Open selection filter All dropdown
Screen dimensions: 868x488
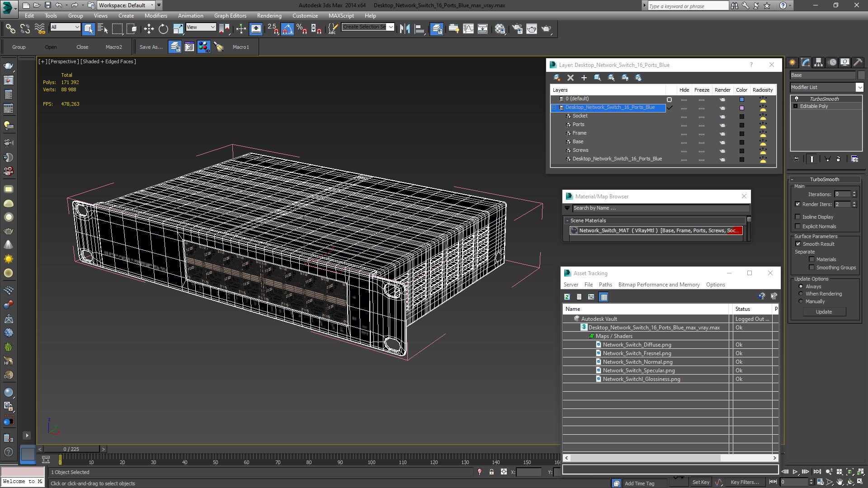coord(65,27)
